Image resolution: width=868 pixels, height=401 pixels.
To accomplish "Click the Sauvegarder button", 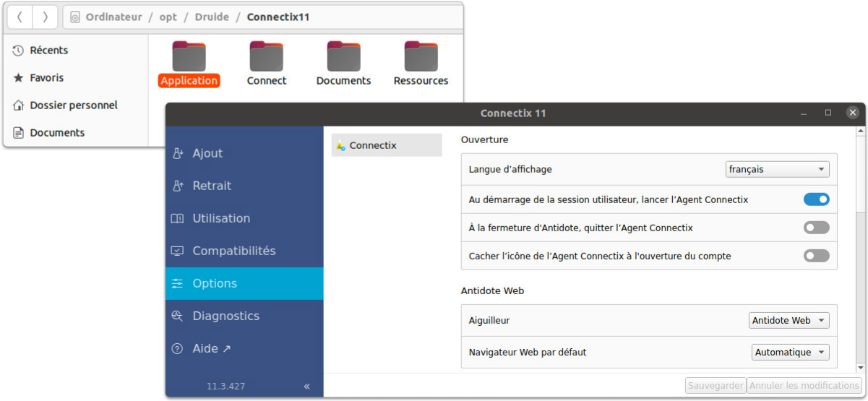I will pyautogui.click(x=716, y=386).
